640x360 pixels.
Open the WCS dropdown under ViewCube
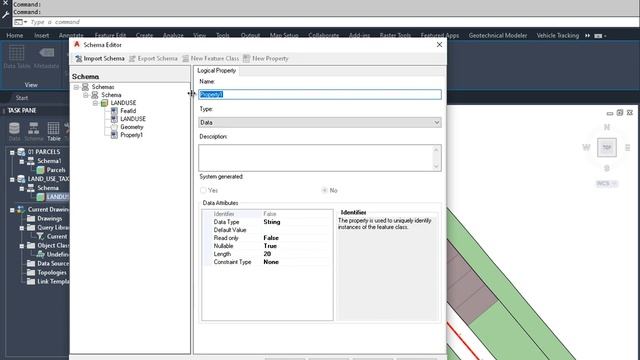[x=607, y=184]
